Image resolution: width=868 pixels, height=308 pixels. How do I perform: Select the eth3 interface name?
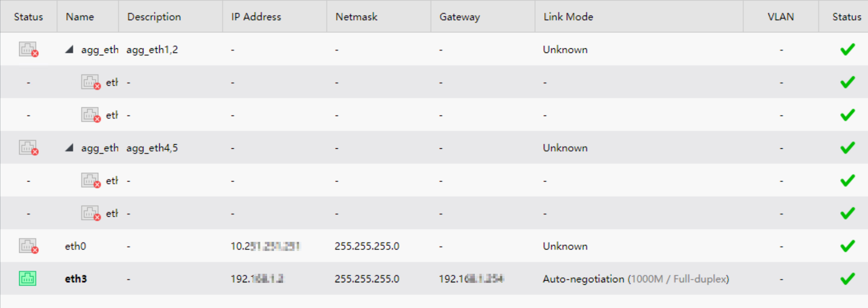click(76, 279)
